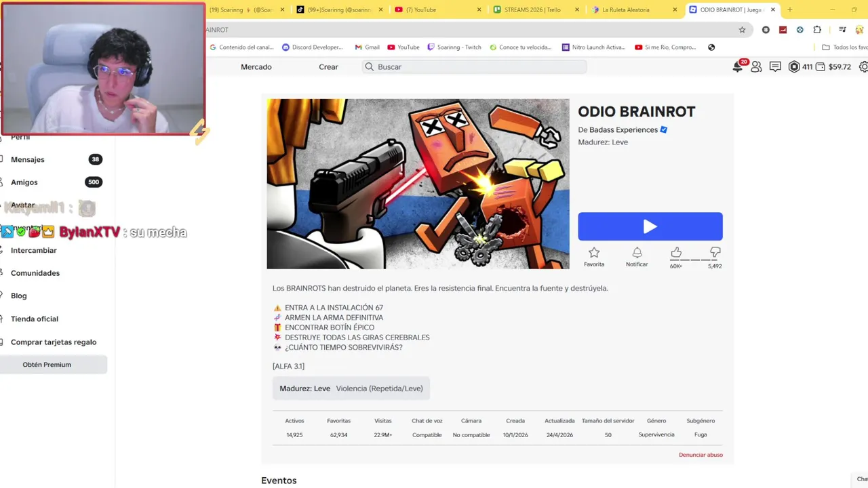868x488 pixels.
Task: Click the 38 badge beside Mensajes
Action: (x=96, y=159)
